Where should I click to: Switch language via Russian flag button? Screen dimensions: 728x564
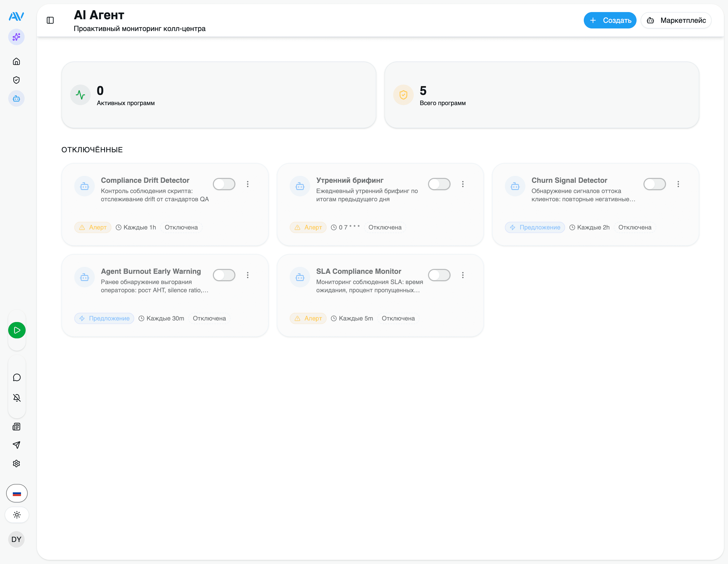point(17,493)
